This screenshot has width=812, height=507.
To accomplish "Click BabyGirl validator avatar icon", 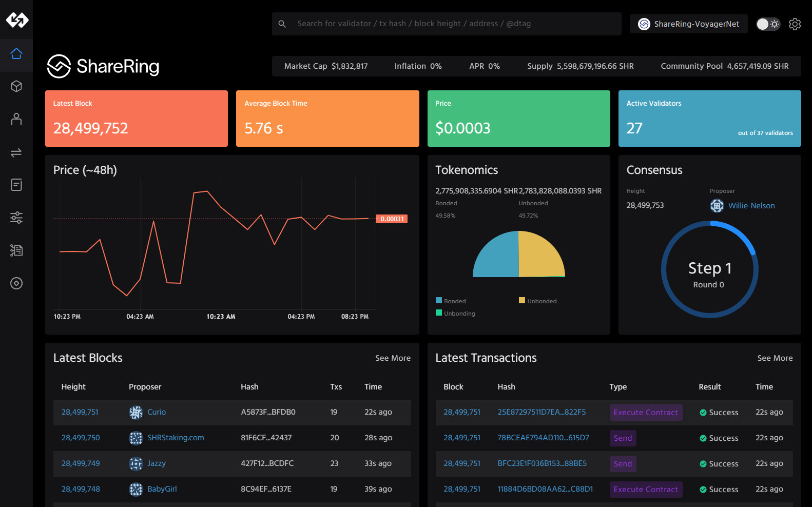I will (136, 490).
